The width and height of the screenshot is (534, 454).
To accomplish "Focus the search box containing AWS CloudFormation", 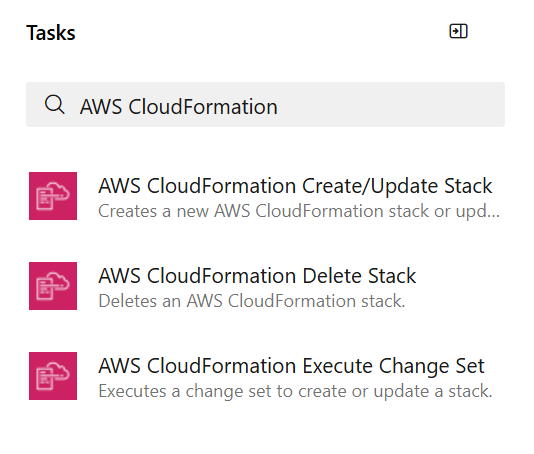I will click(265, 105).
